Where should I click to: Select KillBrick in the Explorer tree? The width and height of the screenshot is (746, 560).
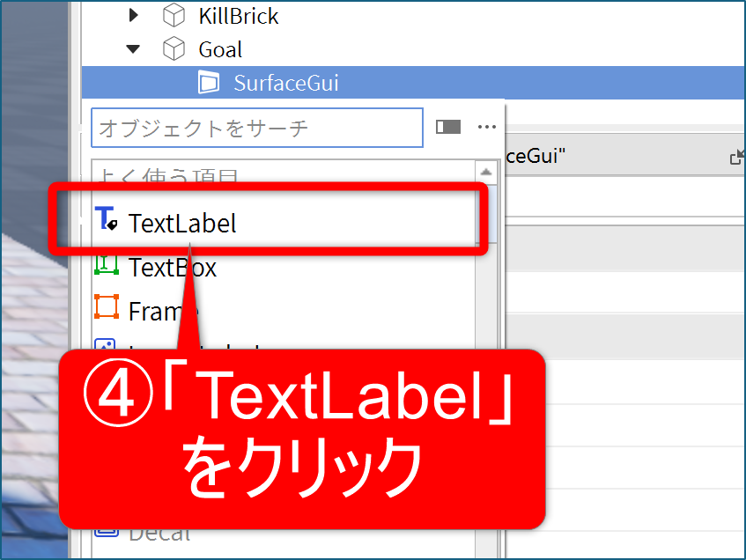click(x=238, y=16)
